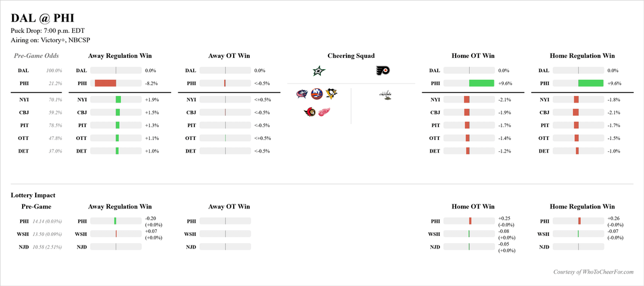Choose the Ottawa Senators logo
The width and height of the screenshot is (644, 286).
click(309, 111)
